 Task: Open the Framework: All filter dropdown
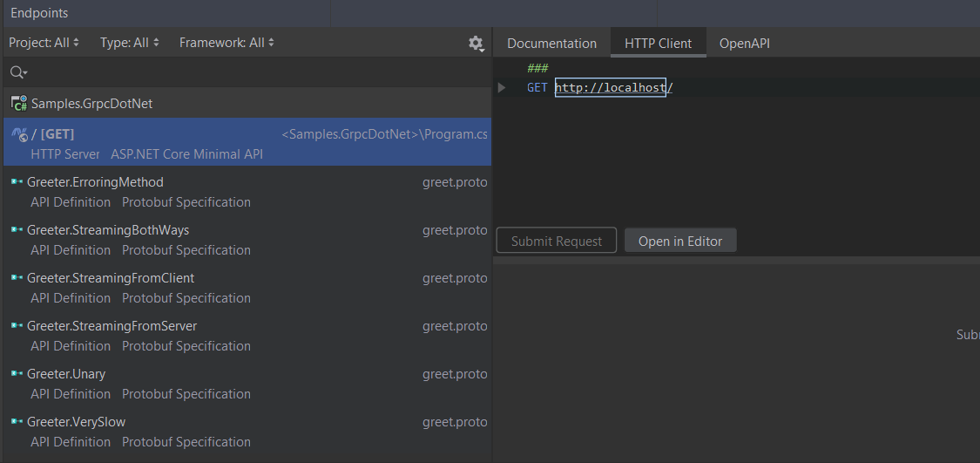pos(226,43)
